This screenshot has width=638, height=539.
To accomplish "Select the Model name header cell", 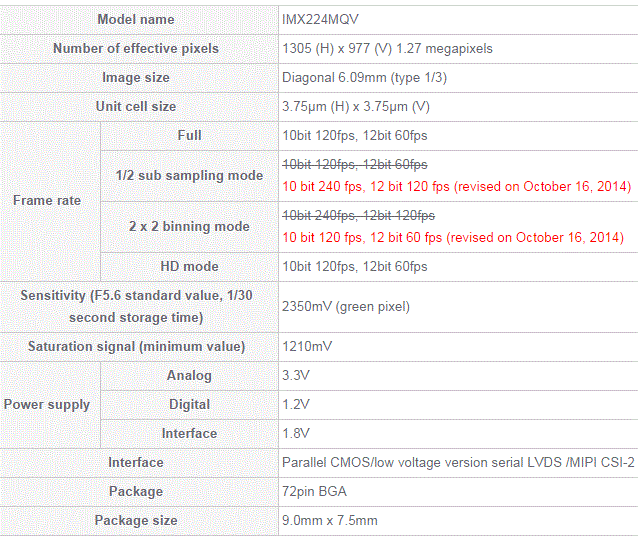I will click(x=136, y=19).
